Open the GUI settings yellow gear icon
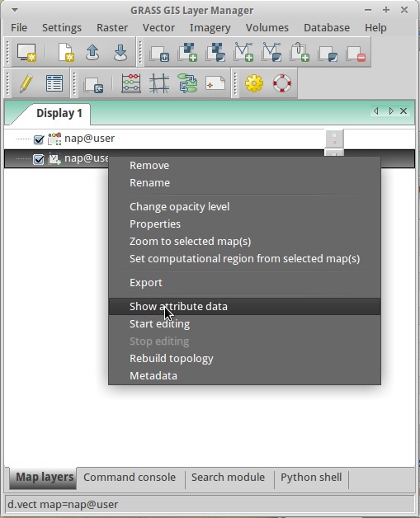This screenshot has width=420, height=518. point(254,83)
